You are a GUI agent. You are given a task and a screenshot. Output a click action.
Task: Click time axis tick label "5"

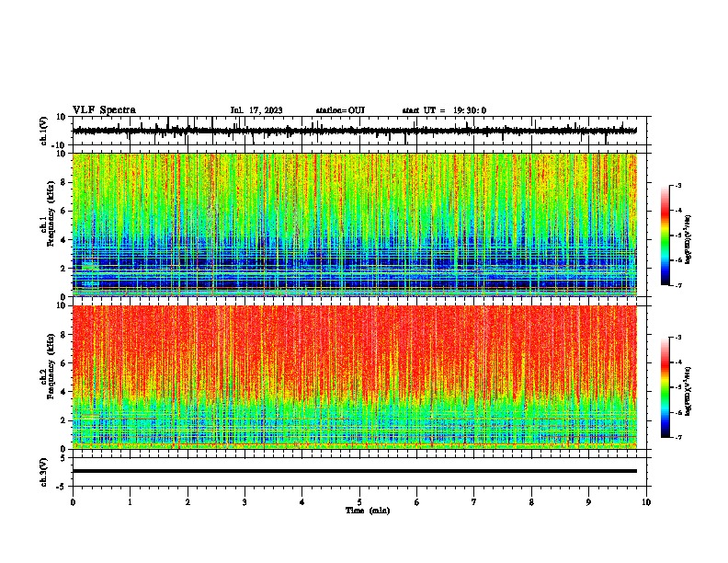pyautogui.click(x=359, y=502)
